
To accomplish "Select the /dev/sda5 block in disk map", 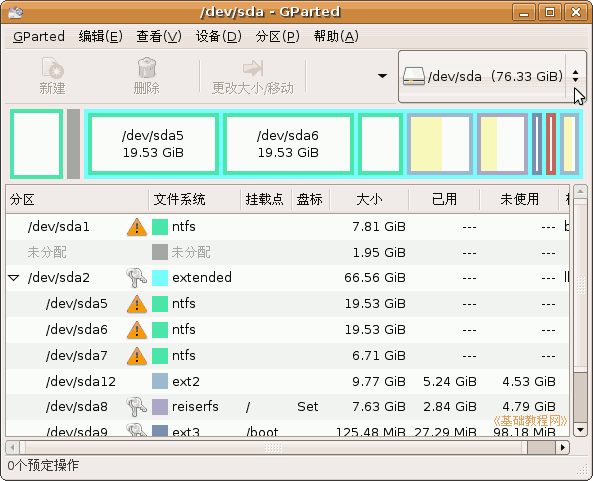I will 153,144.
